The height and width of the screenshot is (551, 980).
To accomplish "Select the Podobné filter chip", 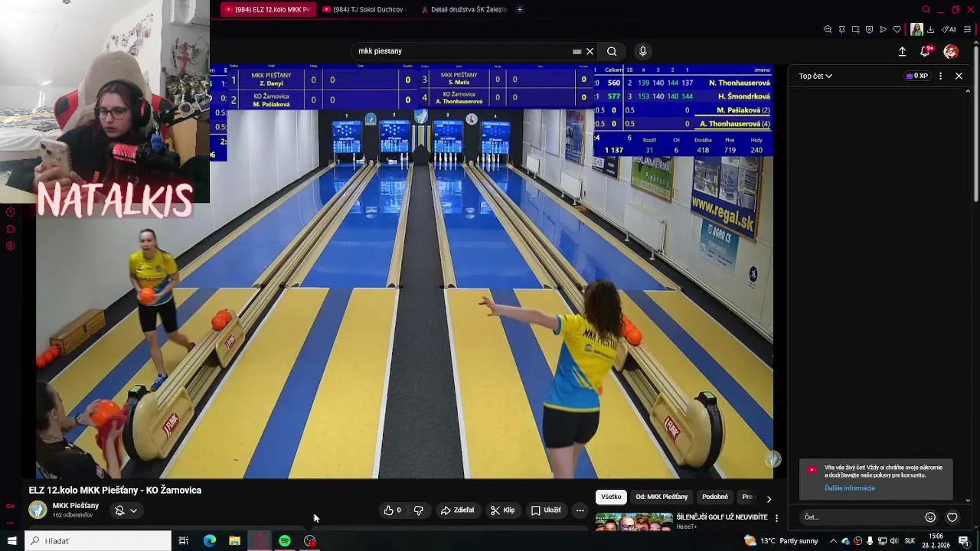I will coord(715,497).
